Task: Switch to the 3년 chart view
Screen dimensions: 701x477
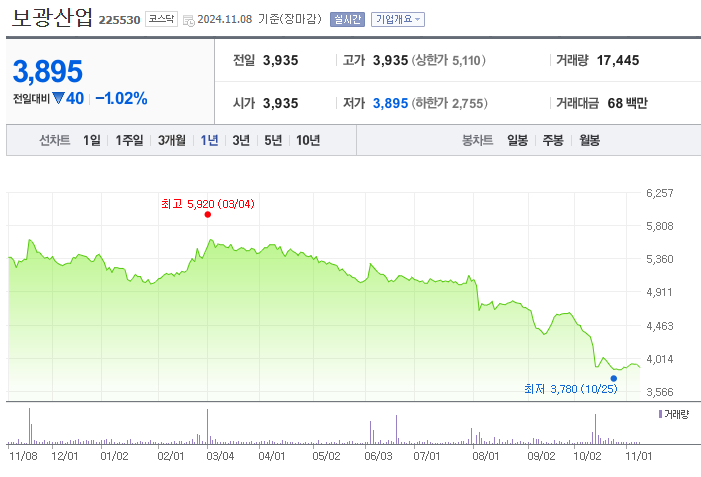Action: [241, 140]
